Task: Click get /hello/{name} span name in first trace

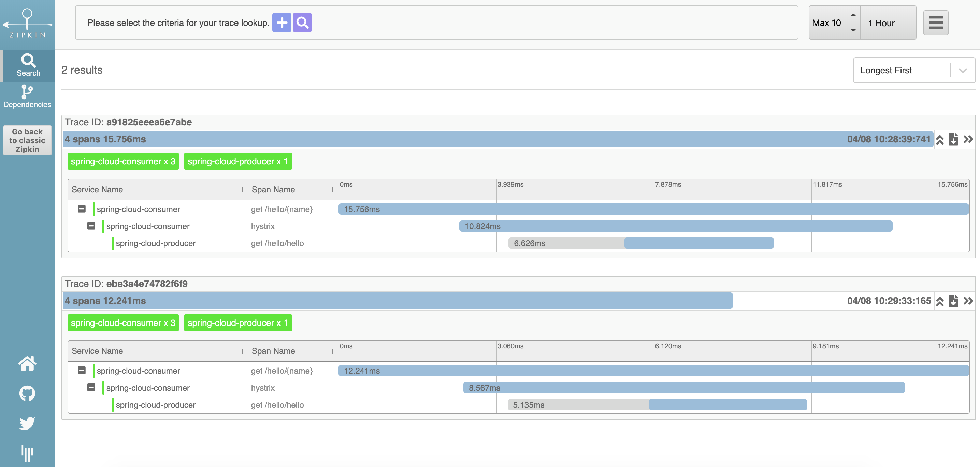Action: [282, 209]
